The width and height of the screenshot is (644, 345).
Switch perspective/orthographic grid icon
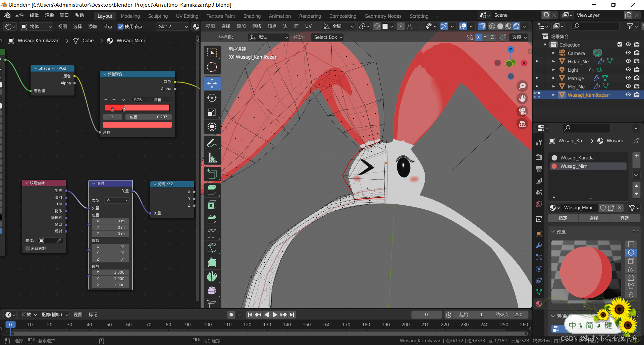tap(522, 124)
